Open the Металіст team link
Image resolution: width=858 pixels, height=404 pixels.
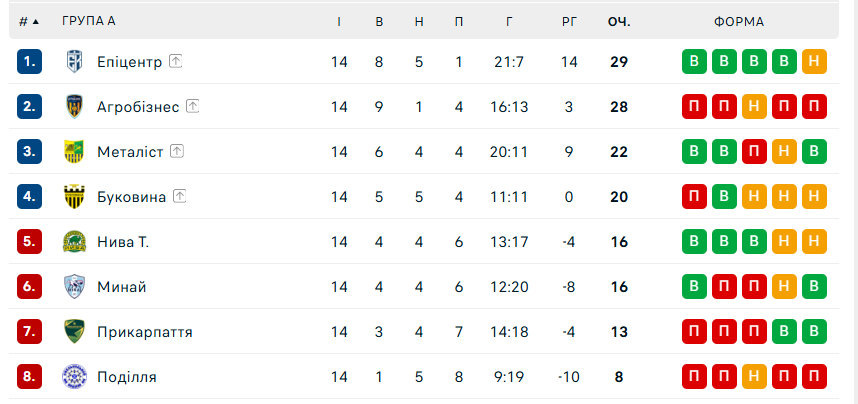tap(129, 152)
